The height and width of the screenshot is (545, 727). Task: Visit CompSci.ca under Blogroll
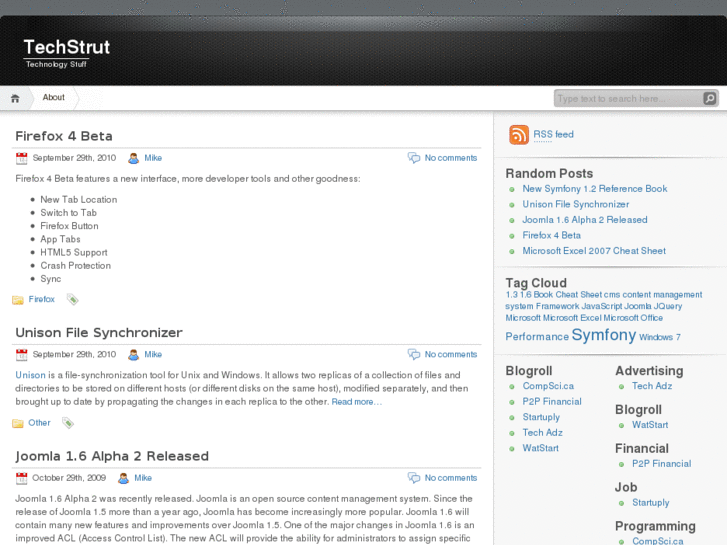coord(548,386)
